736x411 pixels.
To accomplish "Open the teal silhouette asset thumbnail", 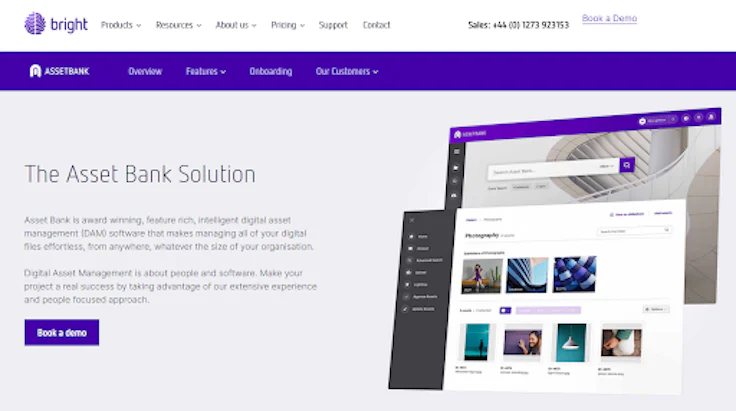I will [x=477, y=342].
